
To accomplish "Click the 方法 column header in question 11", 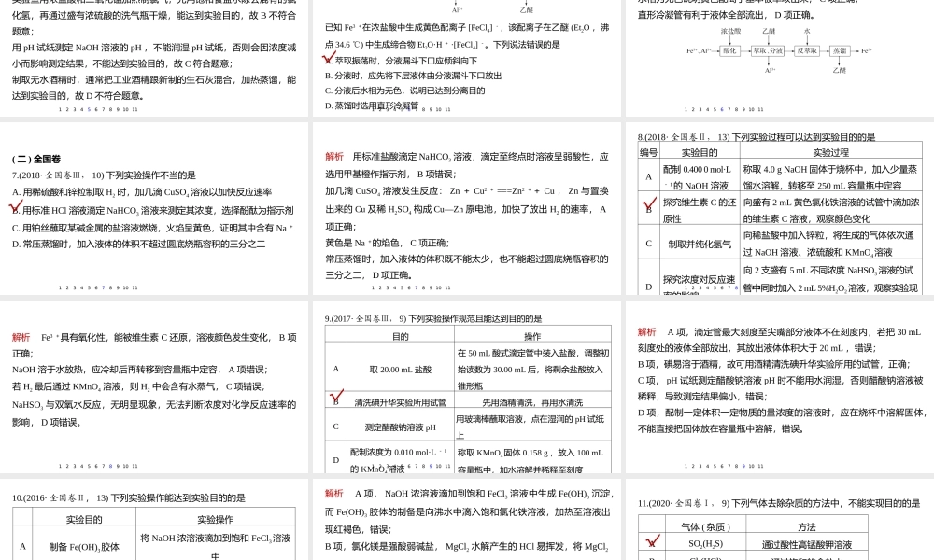I will point(807,526).
